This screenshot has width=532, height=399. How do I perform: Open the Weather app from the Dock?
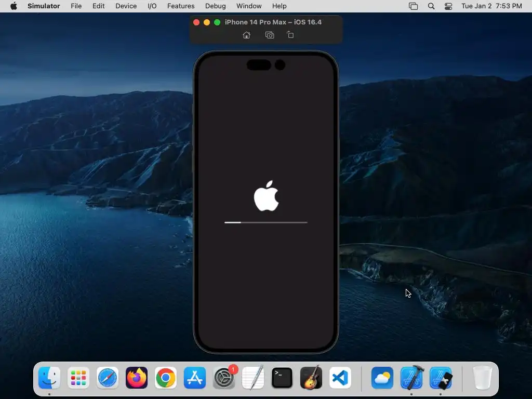[382, 378]
